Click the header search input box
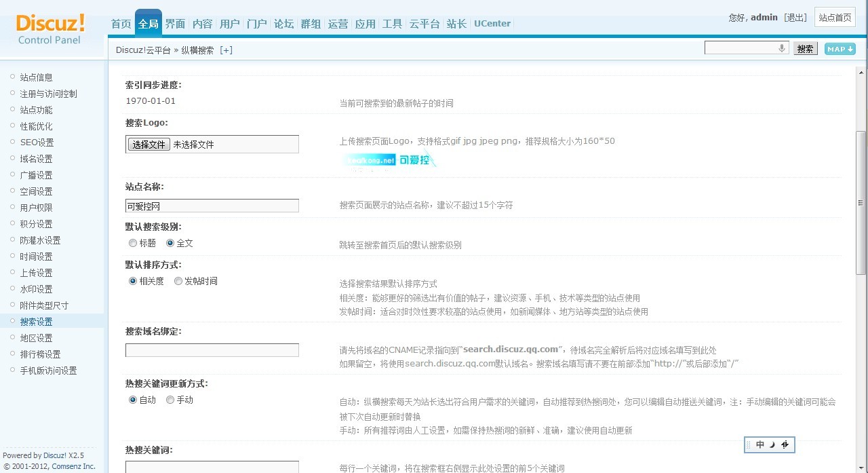 pos(747,48)
